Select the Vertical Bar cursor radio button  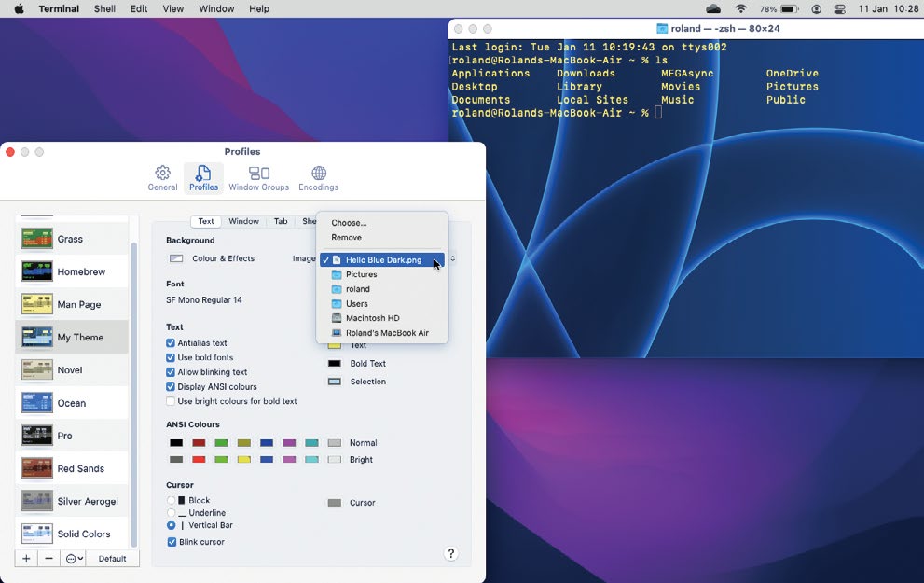[171, 525]
